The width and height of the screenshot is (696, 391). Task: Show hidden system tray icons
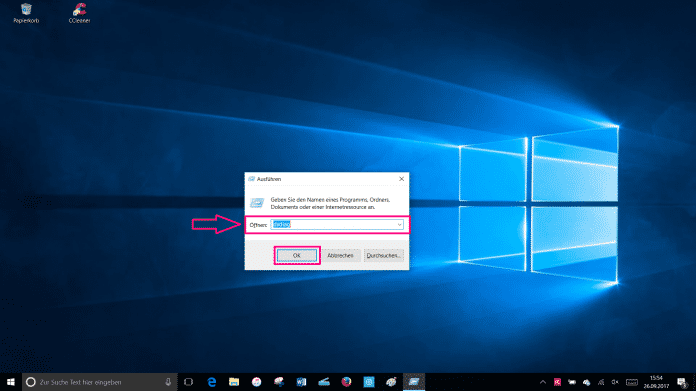pos(543,382)
